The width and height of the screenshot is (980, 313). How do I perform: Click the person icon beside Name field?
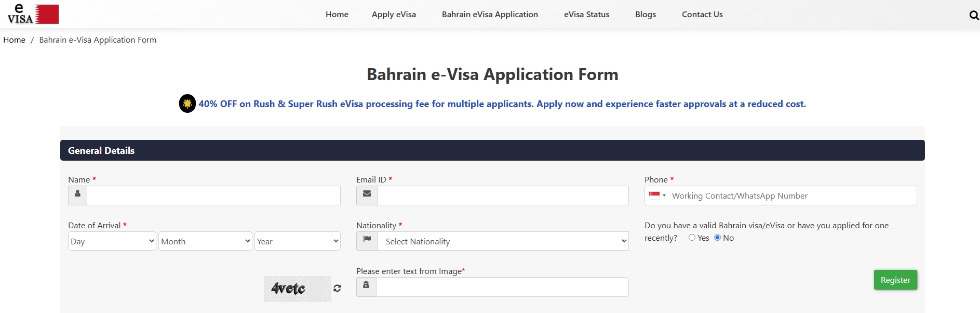pyautogui.click(x=77, y=195)
